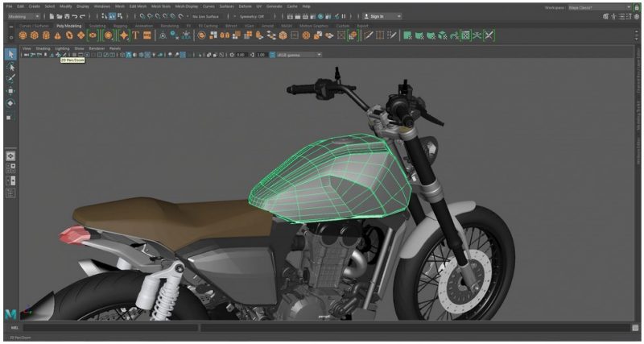Click the Spherical UV mapping shelf icon
Screen dimensions: 644x344
[431, 35]
